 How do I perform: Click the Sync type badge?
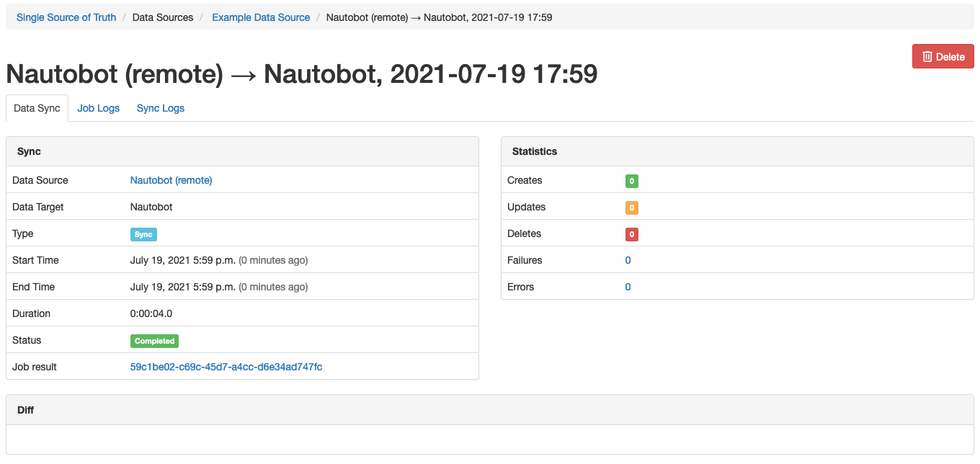point(143,234)
